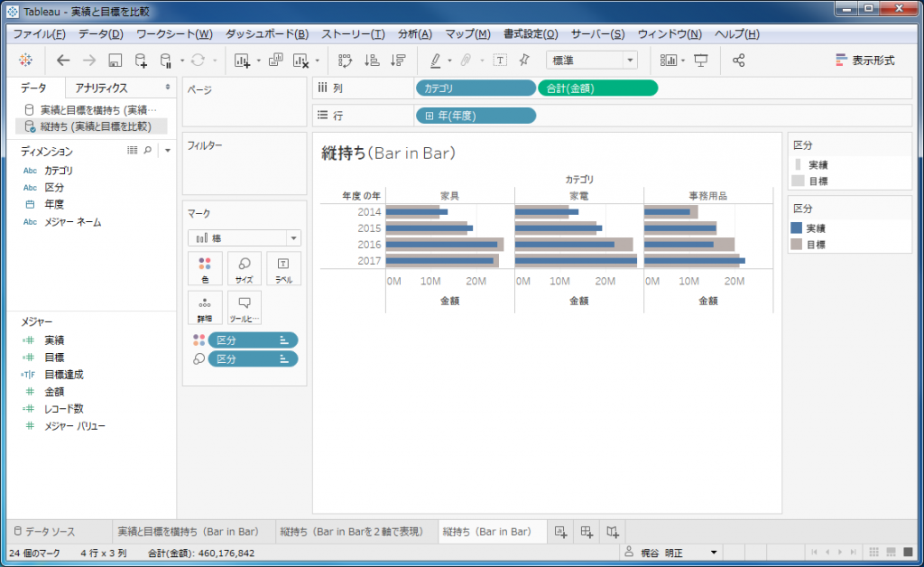The image size is (924, 567).
Task: Click the Save workbook icon in toolbar
Action: click(115, 60)
